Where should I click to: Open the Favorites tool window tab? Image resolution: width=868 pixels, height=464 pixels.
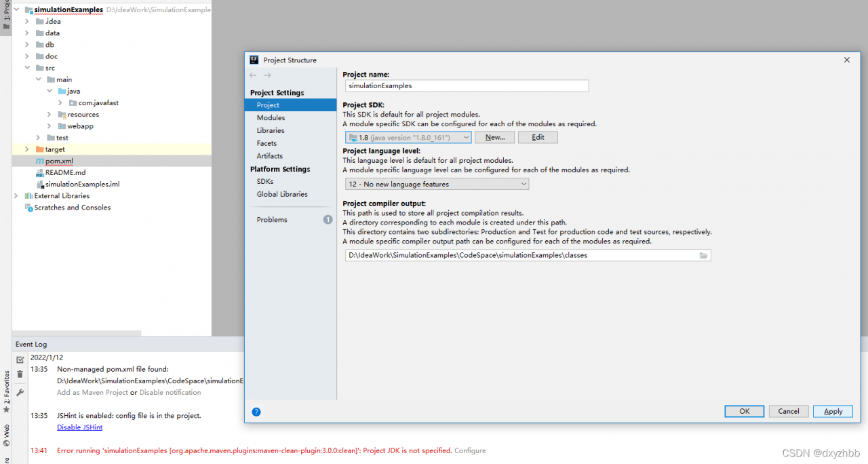point(6,391)
